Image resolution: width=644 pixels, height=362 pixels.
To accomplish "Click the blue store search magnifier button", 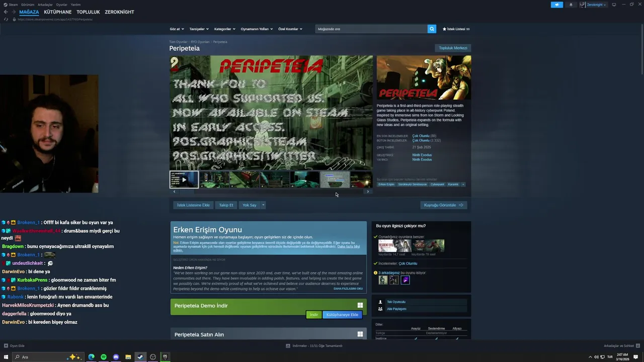I will click(432, 29).
